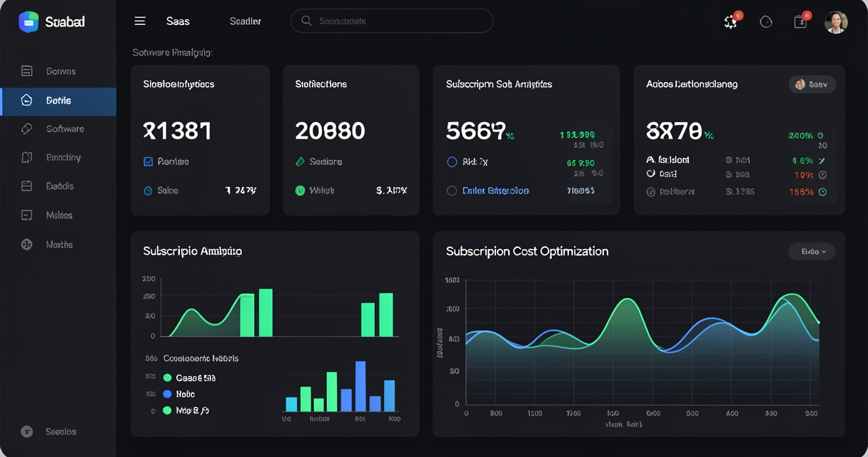Switch to the Scadier tab
The image size is (868, 457).
(x=246, y=21)
